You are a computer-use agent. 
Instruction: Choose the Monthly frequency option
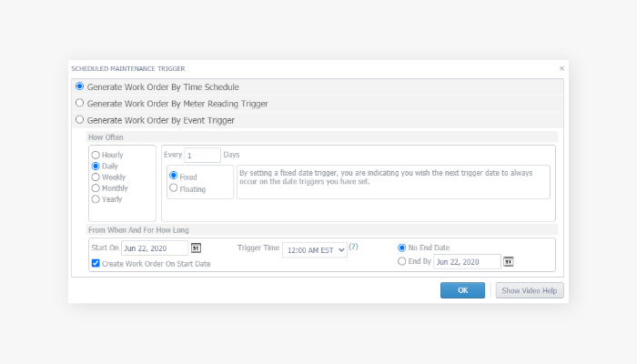(x=96, y=188)
